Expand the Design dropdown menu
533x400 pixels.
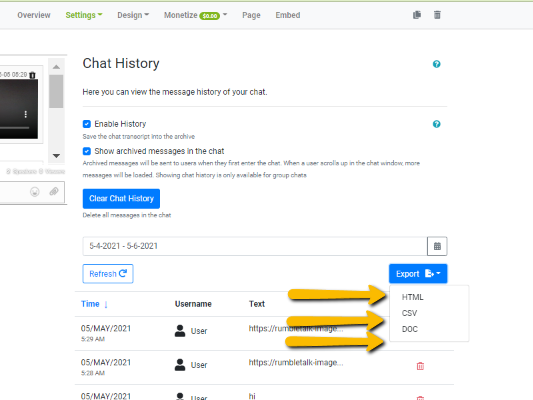pyautogui.click(x=133, y=15)
